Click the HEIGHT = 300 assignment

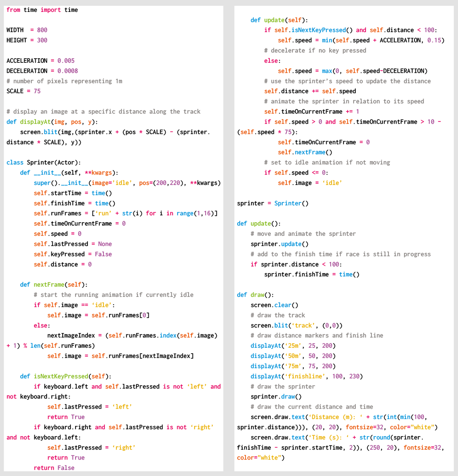click(x=27, y=40)
